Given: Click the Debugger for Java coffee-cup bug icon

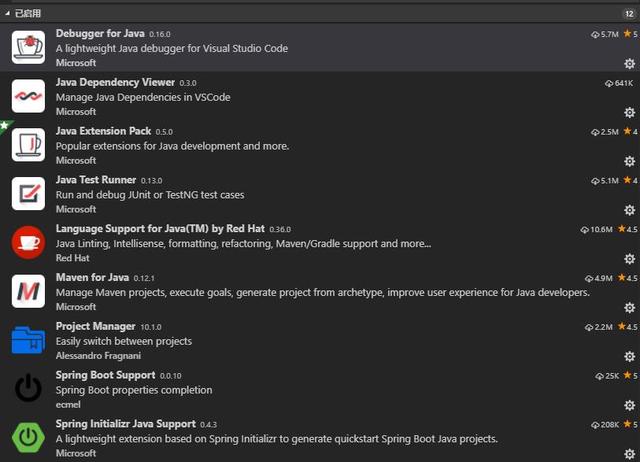Looking at the screenshot, I should [28, 47].
